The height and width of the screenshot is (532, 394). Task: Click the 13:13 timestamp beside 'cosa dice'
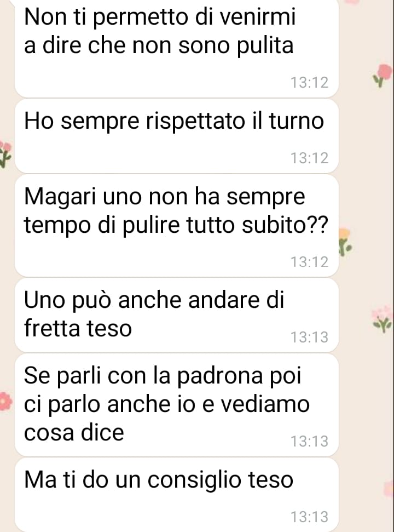pyautogui.click(x=310, y=442)
